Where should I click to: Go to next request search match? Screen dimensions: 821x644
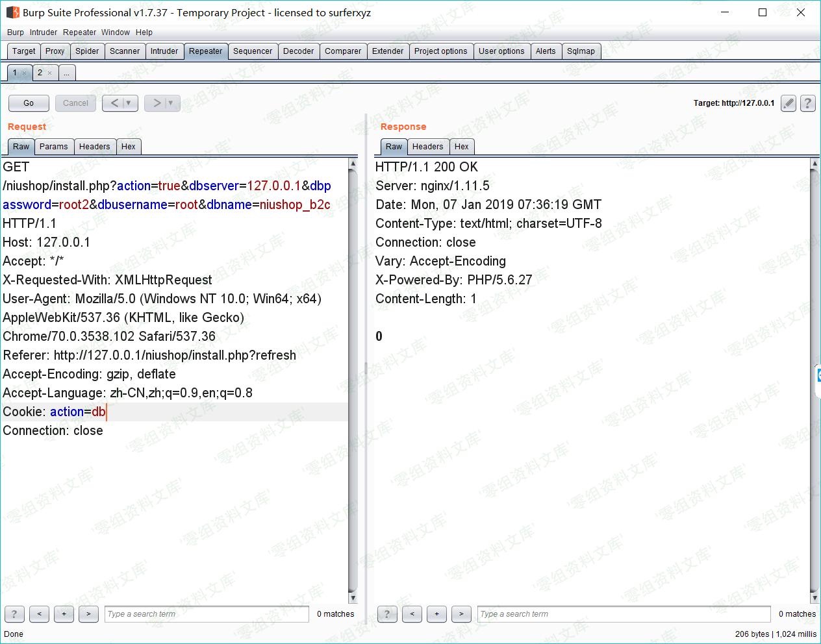coord(88,614)
